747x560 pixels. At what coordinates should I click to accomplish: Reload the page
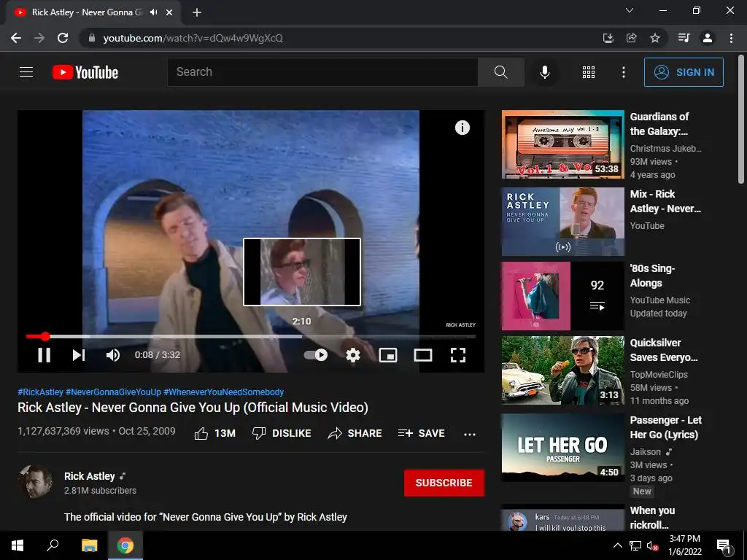[63, 38]
